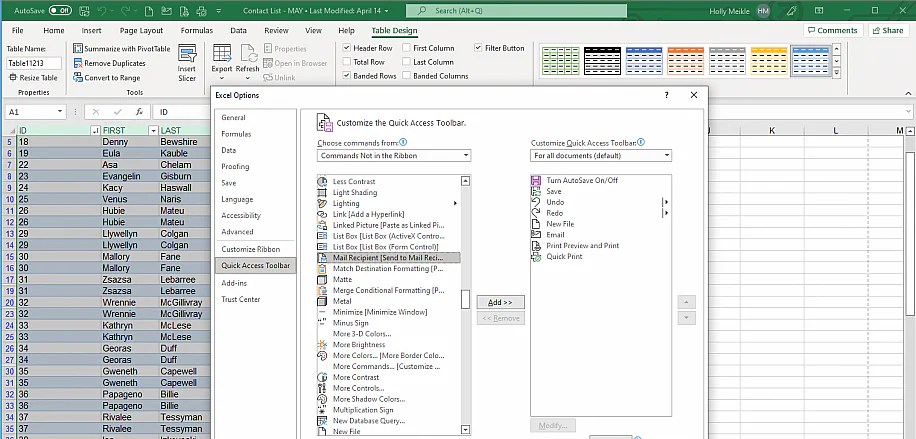Screen dimensions: 916x439
Task: Switch to the Review ribbon tab
Action: pyautogui.click(x=276, y=30)
